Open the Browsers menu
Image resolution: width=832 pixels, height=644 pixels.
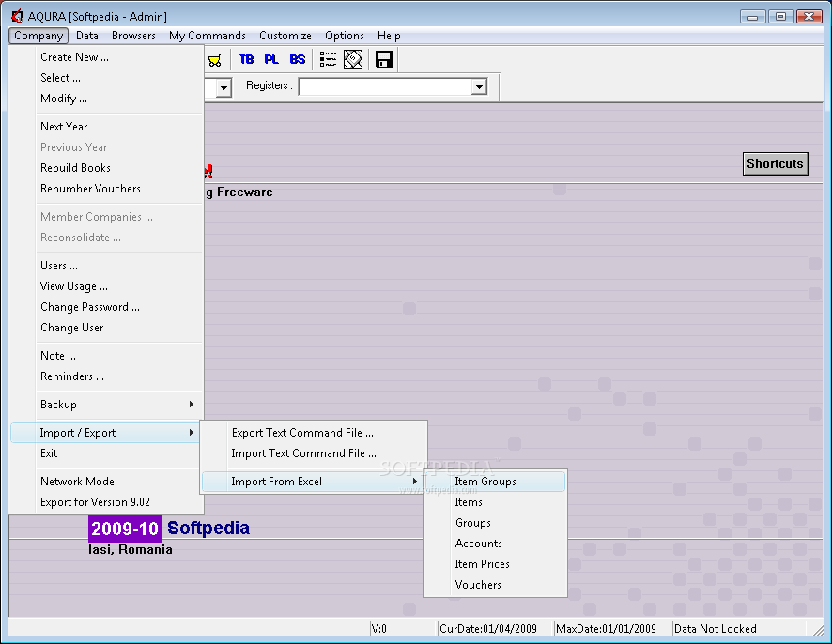[133, 36]
